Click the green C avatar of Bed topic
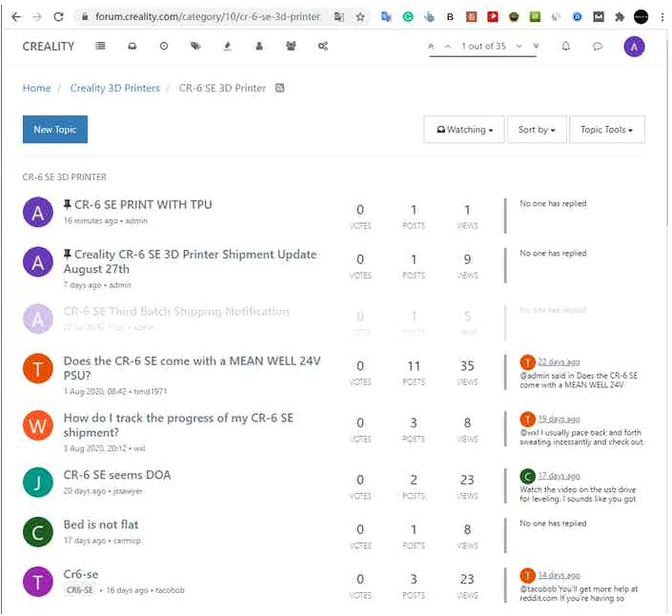Image resolution: width=672 pixels, height=616 pixels. [38, 532]
